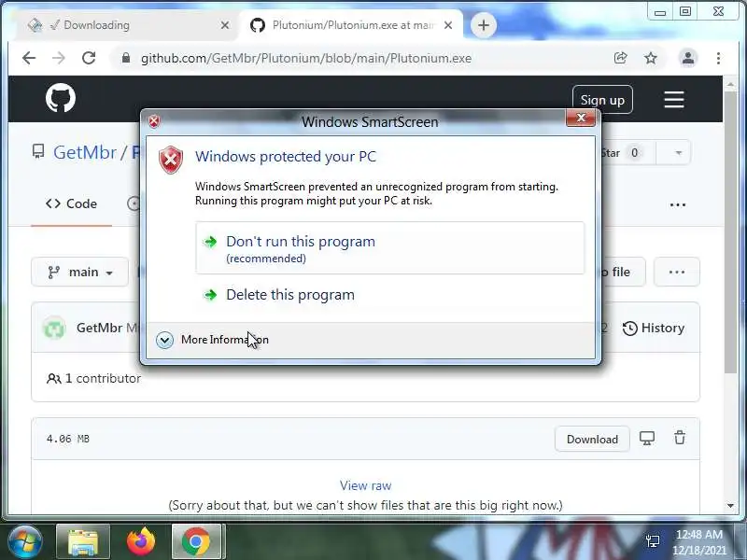Click the 1 contributor text

(103, 379)
